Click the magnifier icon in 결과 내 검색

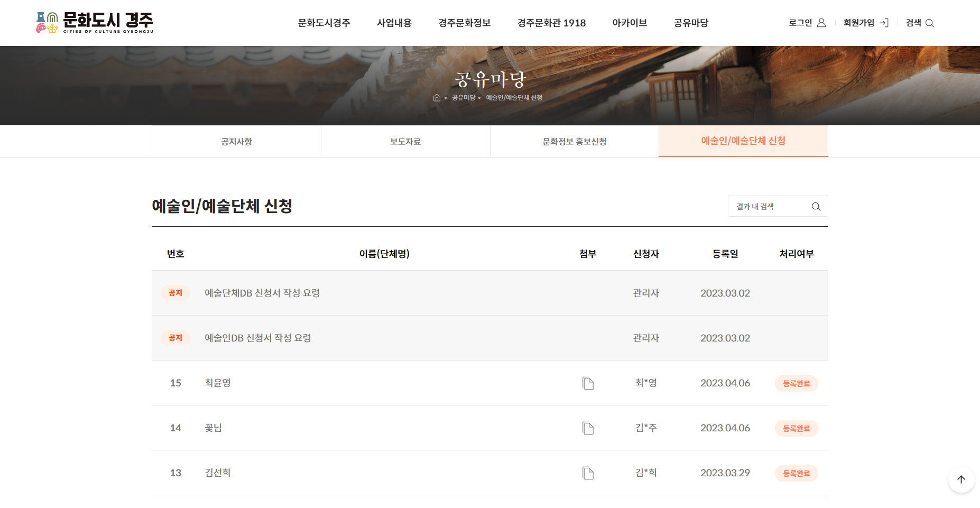816,207
